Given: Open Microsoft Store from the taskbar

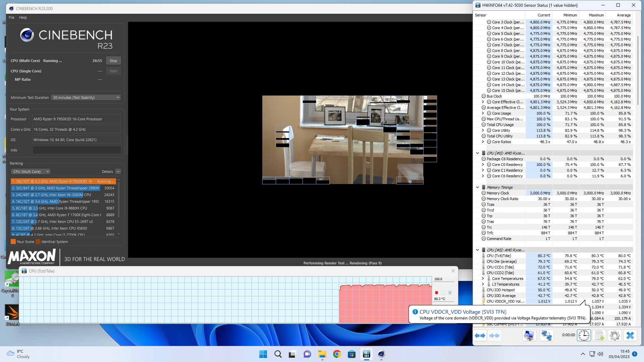Looking at the screenshot, I should coord(352,354).
